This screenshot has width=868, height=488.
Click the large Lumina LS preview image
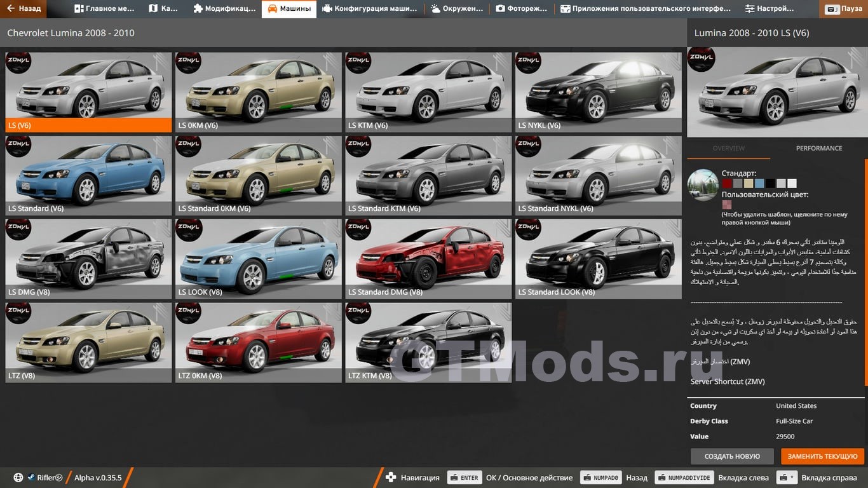click(776, 92)
